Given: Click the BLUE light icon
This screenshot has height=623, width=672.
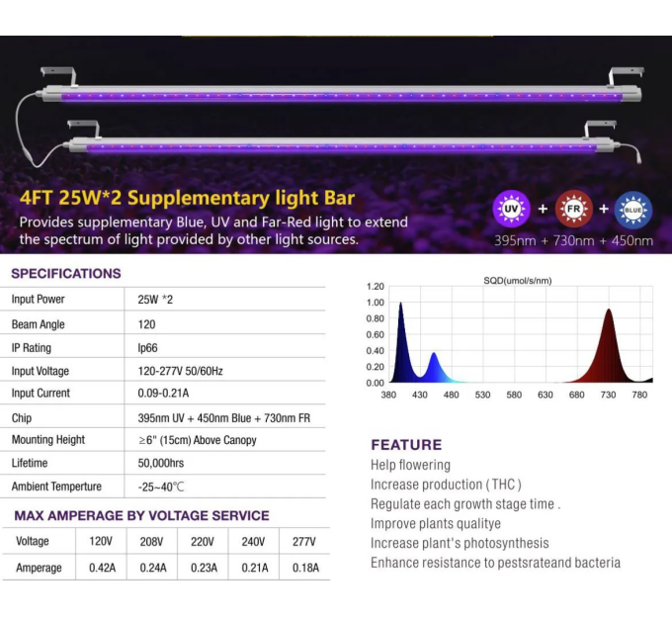Looking at the screenshot, I should pyautogui.click(x=632, y=210).
